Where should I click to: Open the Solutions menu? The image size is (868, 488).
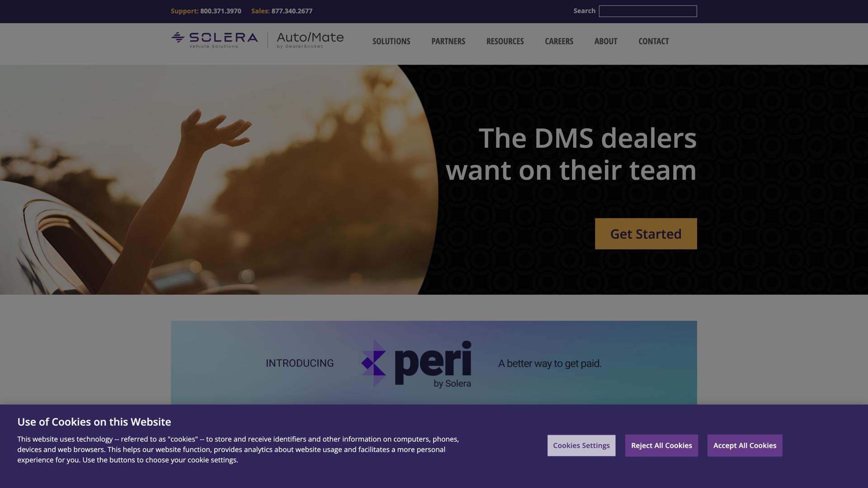click(x=391, y=41)
